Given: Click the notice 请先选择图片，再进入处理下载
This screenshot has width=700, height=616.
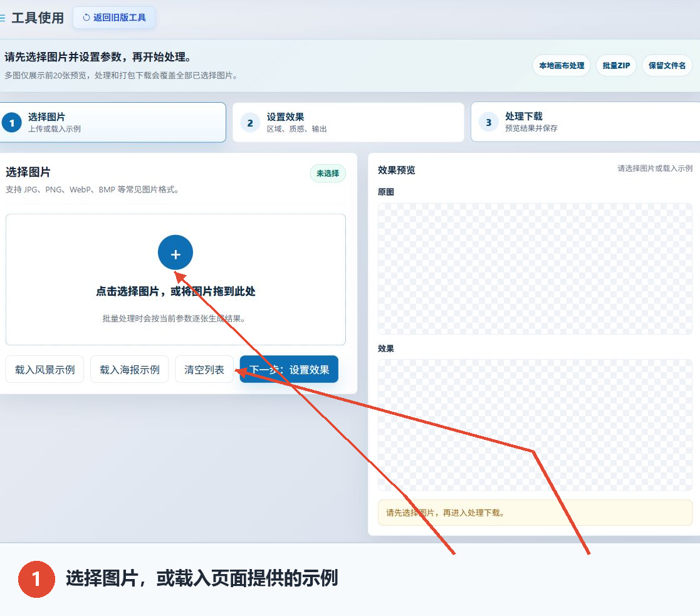Looking at the screenshot, I should 535,513.
